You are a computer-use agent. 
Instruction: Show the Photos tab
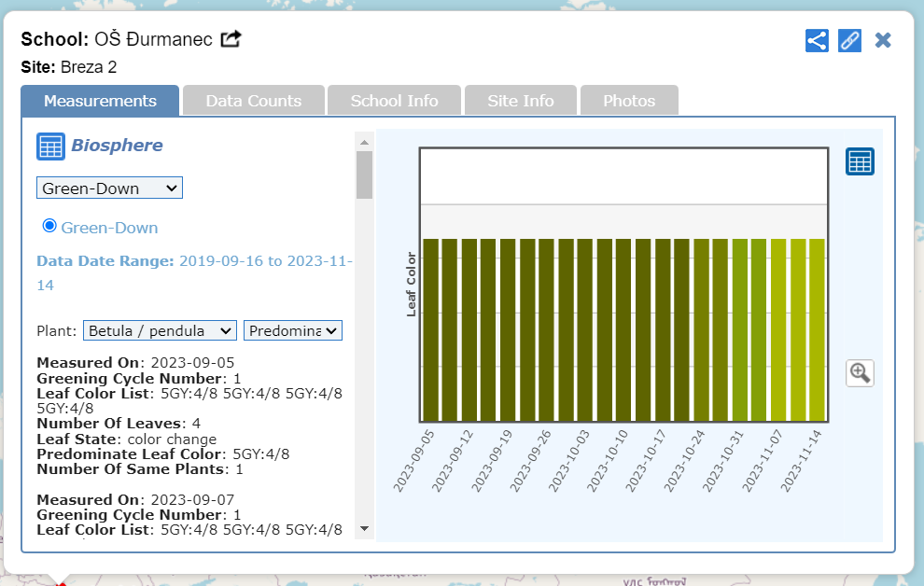coord(629,101)
